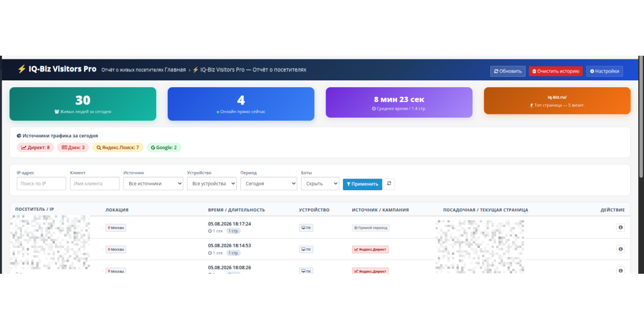Click the ПК badge in 18:08:26 row
The image size is (644, 330).
(306, 271)
